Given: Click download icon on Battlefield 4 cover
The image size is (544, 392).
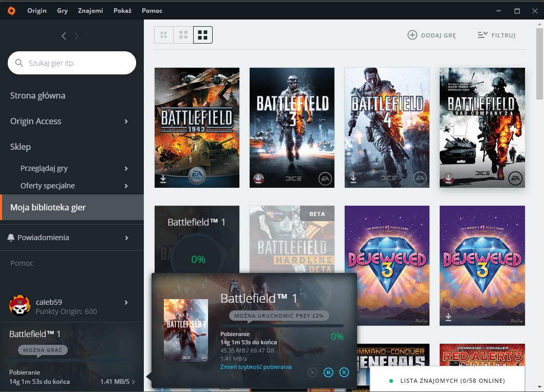Looking at the screenshot, I should [353, 179].
